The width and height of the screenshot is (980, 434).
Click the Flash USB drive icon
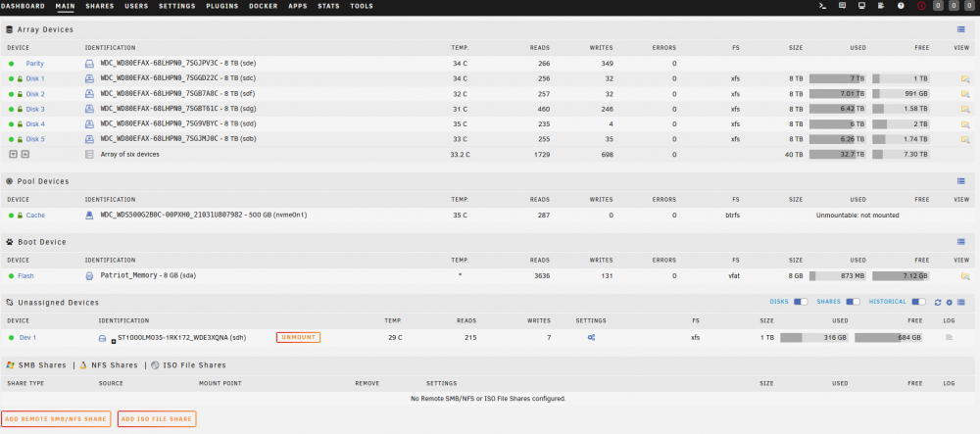(89, 275)
